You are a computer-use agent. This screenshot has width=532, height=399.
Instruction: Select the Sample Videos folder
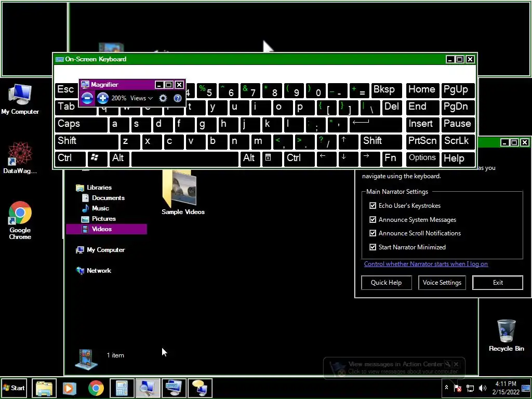point(183,192)
